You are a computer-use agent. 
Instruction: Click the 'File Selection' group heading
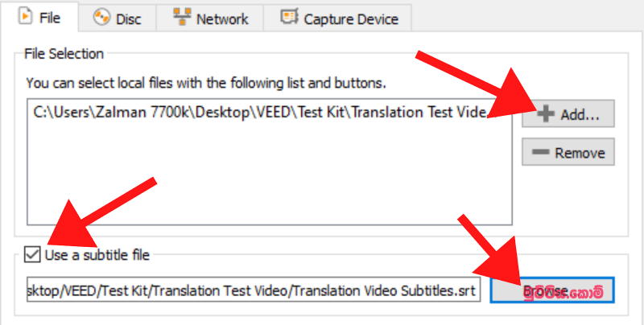tap(64, 54)
